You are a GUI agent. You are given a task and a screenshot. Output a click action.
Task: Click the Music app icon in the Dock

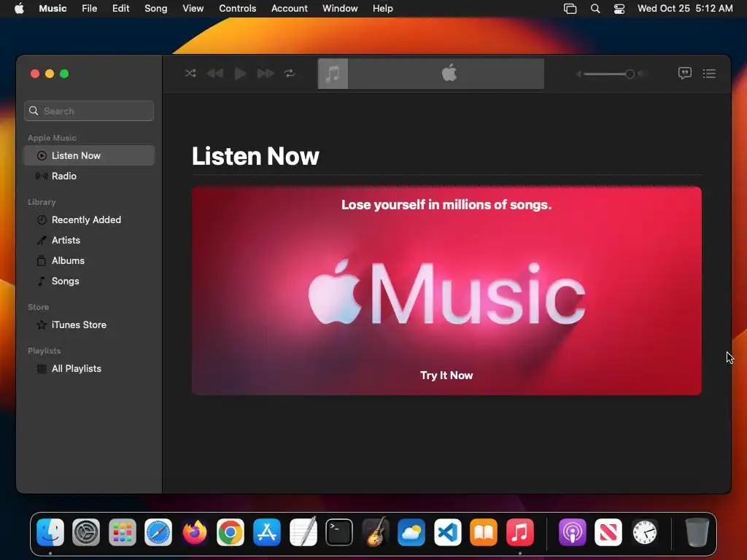(x=519, y=532)
